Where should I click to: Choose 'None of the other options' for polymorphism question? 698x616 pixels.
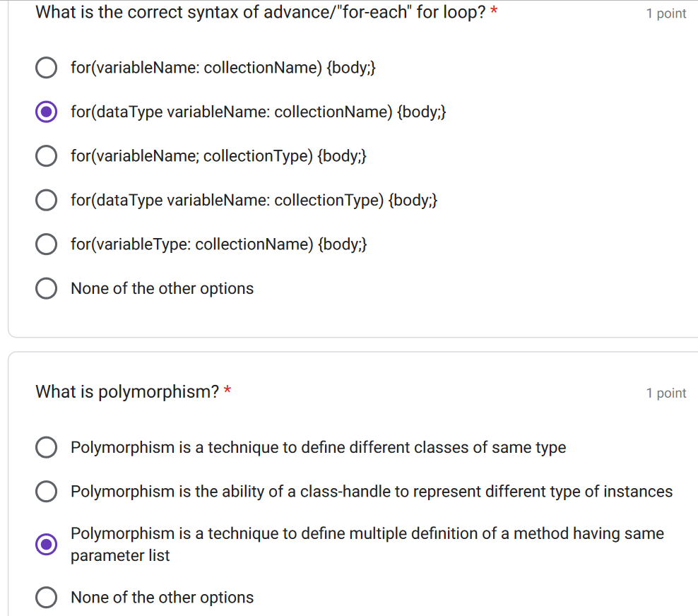(x=46, y=597)
